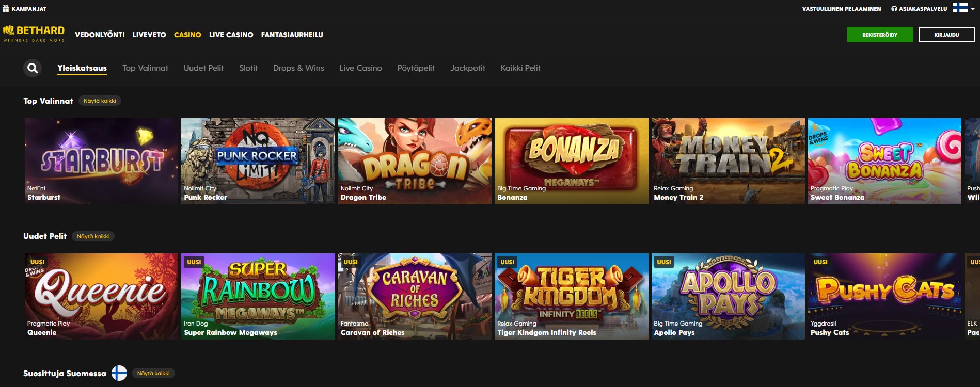Open the Apollo Pays game thumbnail
This screenshot has height=387, width=980.
coord(728,296)
